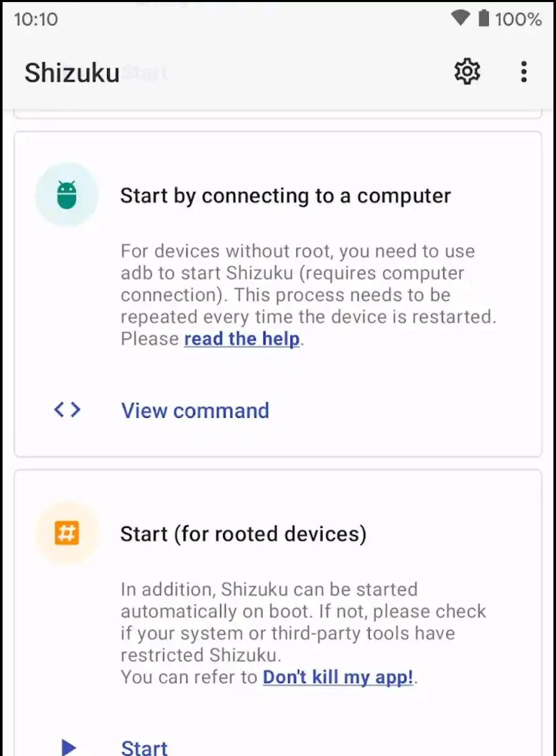Tap the Start button for rooted devices
556x756 pixels.
point(144,747)
